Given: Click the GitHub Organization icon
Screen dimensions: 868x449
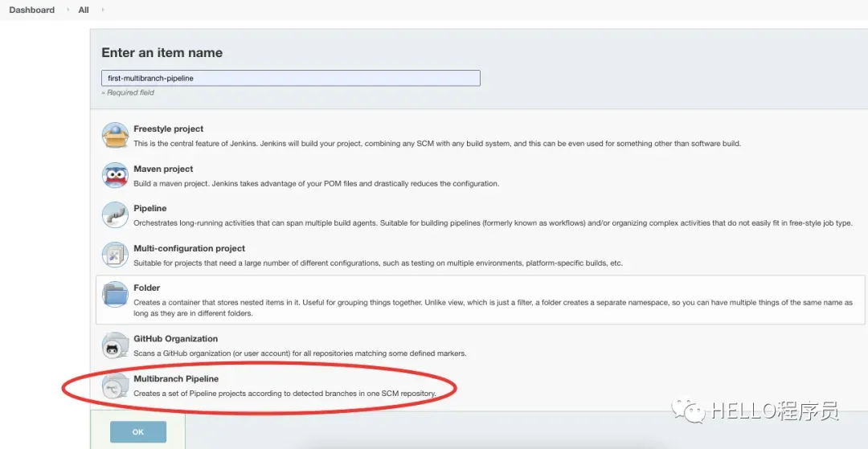Looking at the screenshot, I should point(115,345).
